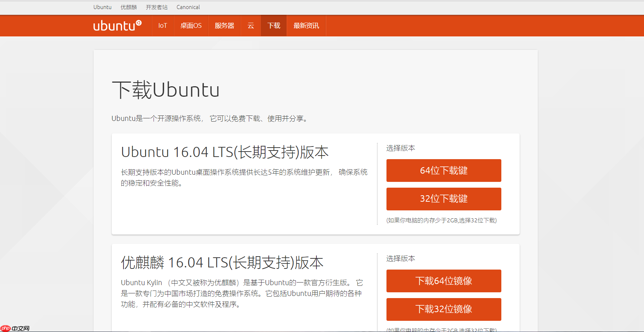Select the 云 navigation item
The width and height of the screenshot is (644, 332).
(x=251, y=26)
